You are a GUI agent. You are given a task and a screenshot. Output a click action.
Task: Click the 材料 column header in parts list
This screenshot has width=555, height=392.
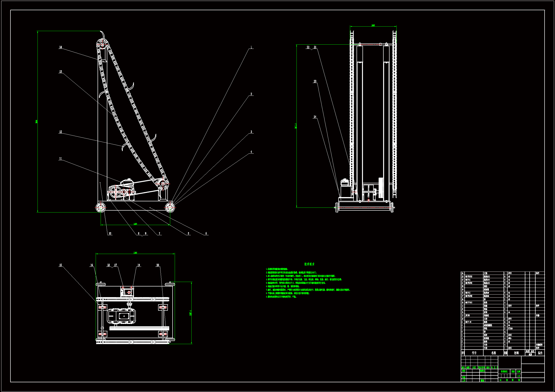point(516,353)
